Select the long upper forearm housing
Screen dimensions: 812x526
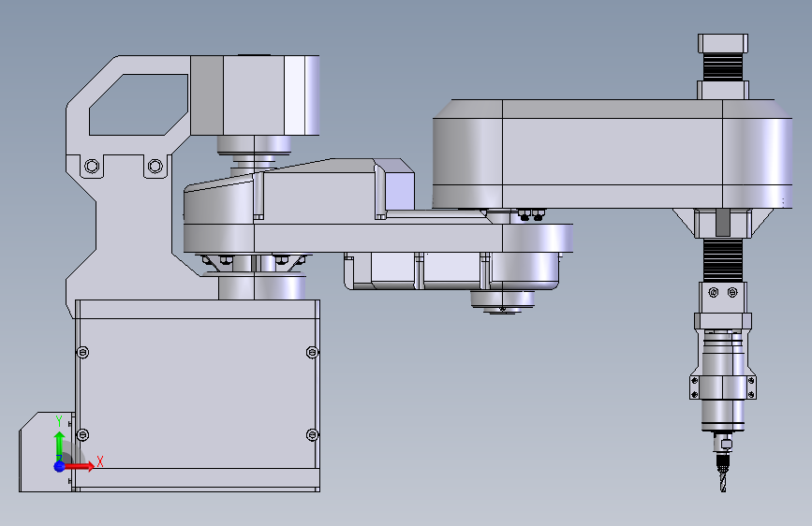pyautogui.click(x=613, y=154)
